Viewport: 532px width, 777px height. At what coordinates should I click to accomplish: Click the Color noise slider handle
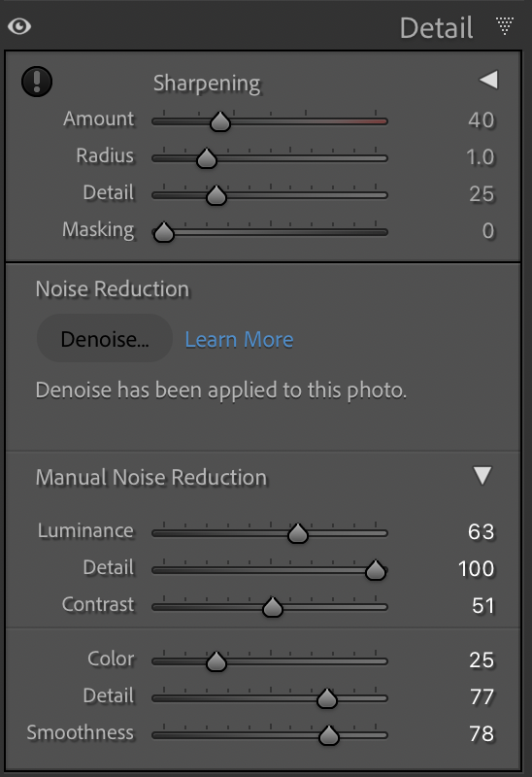coord(216,661)
